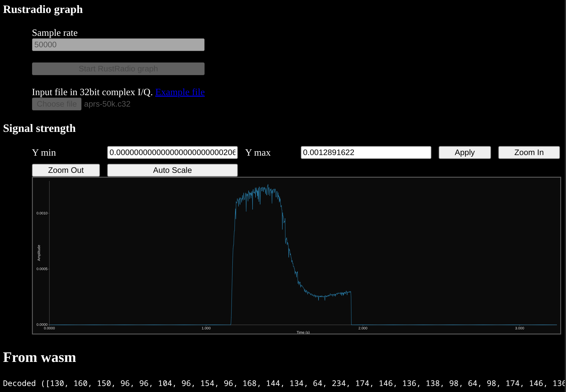Focus the Y min value field
Screen dimensions: 566x392
172,152
